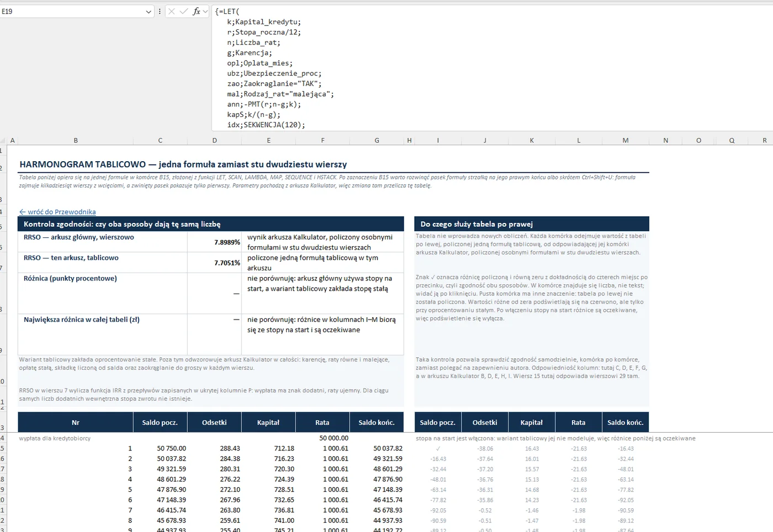
Task: Select column K header
Action: point(532,140)
